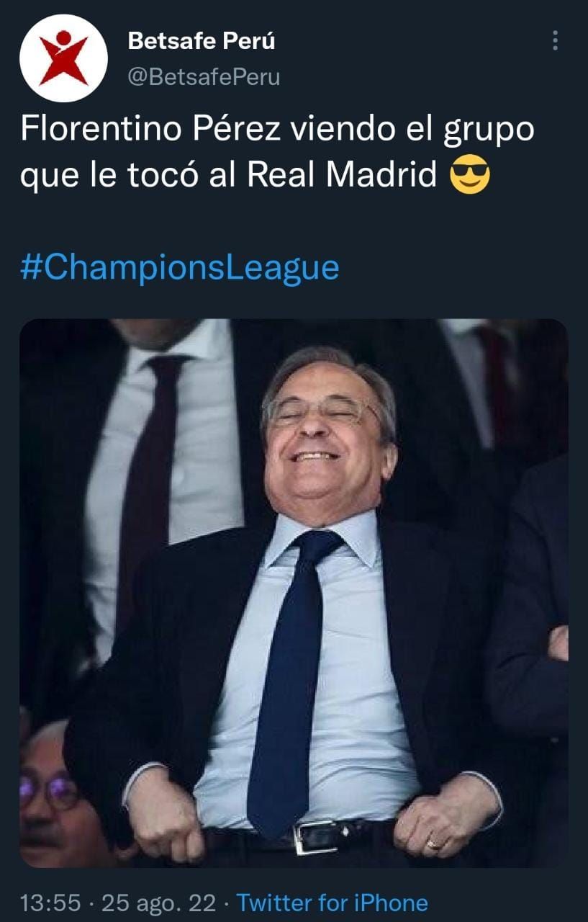Open the Betsafe Perú display name

pos(202,41)
